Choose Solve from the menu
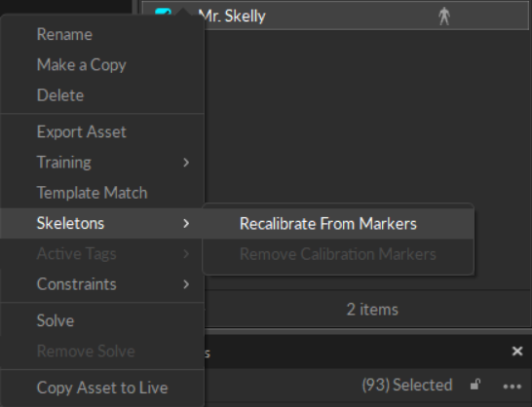Image resolution: width=532 pixels, height=407 pixels. coord(56,321)
